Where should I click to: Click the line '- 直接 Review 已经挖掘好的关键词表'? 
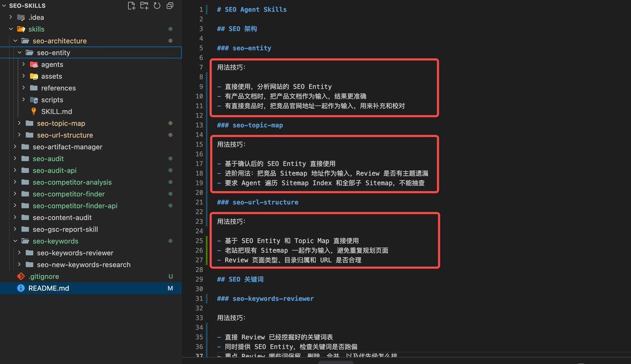click(275, 337)
